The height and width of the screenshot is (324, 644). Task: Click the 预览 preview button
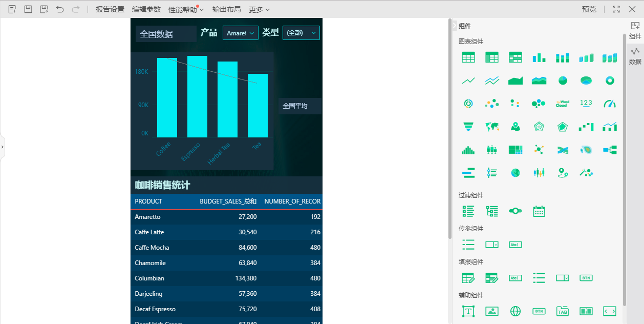click(589, 9)
